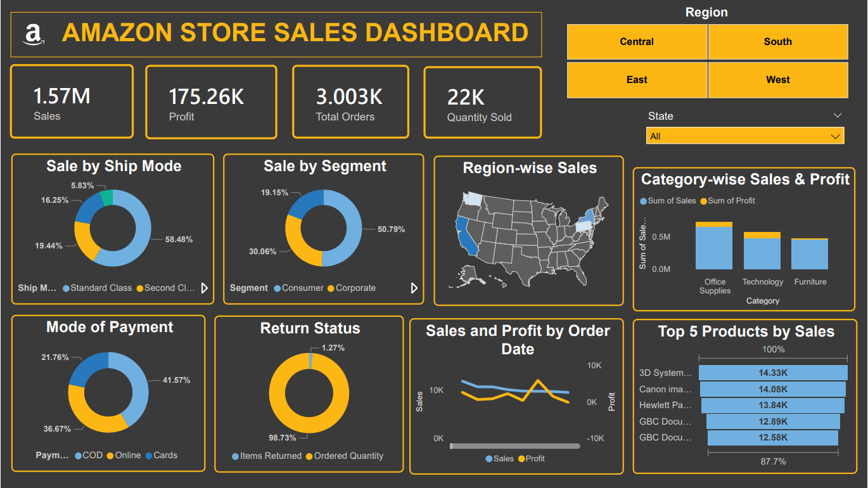Image resolution: width=868 pixels, height=488 pixels.
Task: Click the yellow profit line peak
Action: coord(538,381)
